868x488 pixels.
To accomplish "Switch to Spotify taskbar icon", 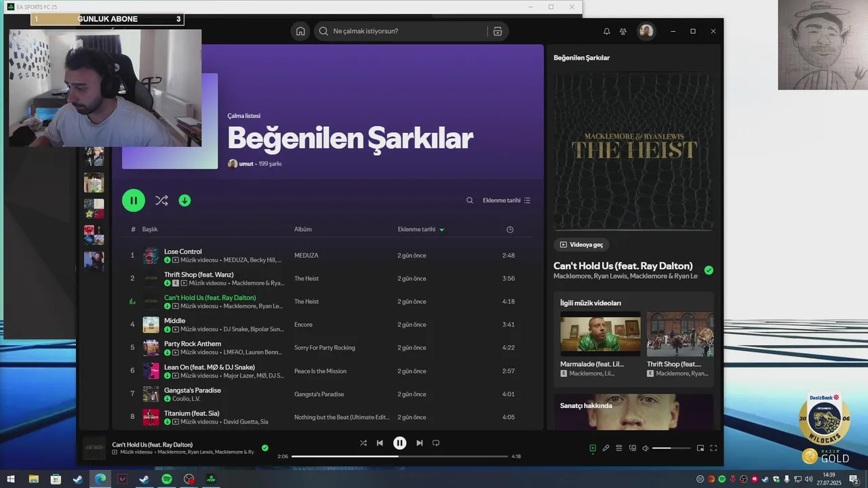I will click(x=167, y=479).
